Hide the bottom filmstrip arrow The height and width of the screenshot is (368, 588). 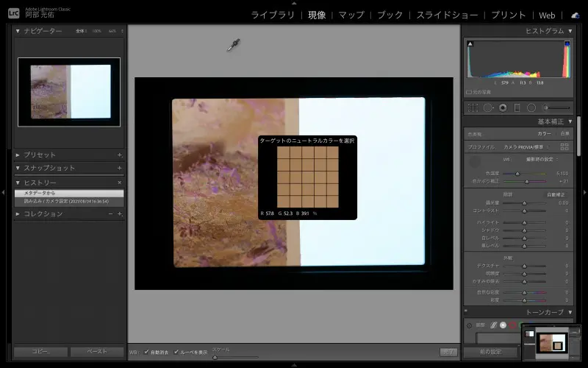click(x=294, y=365)
